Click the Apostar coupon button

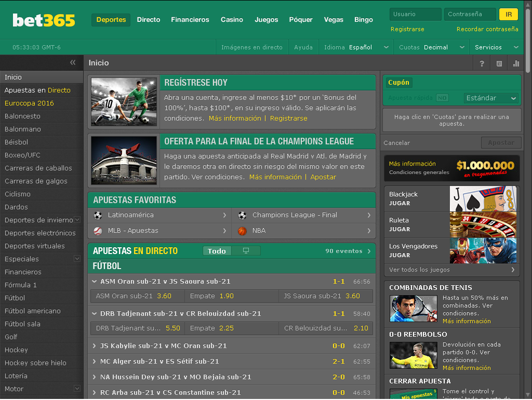tap(501, 143)
